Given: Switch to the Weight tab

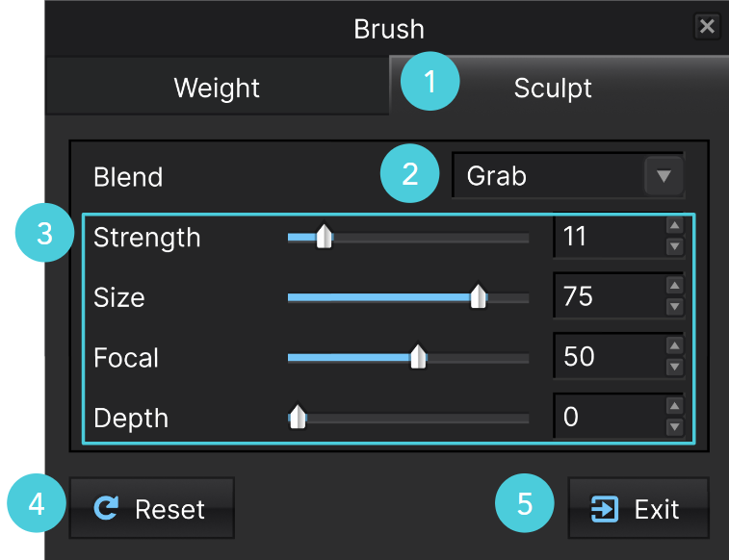Looking at the screenshot, I should tap(217, 87).
